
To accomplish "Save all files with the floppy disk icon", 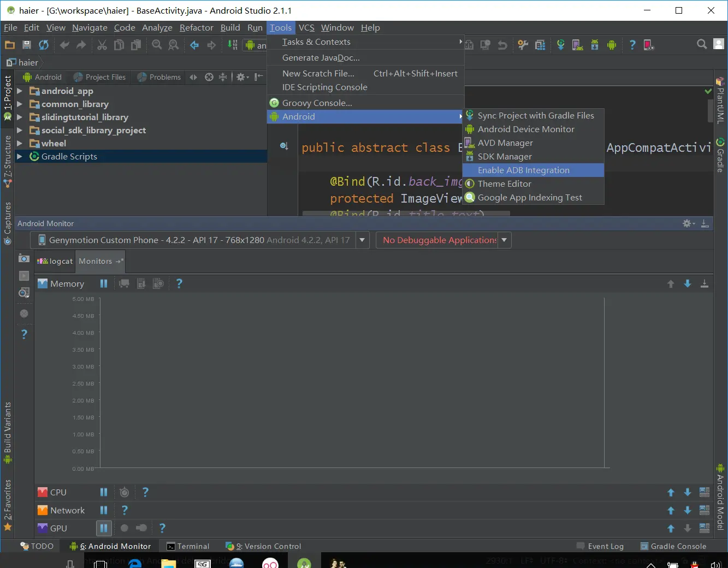I will (27, 45).
